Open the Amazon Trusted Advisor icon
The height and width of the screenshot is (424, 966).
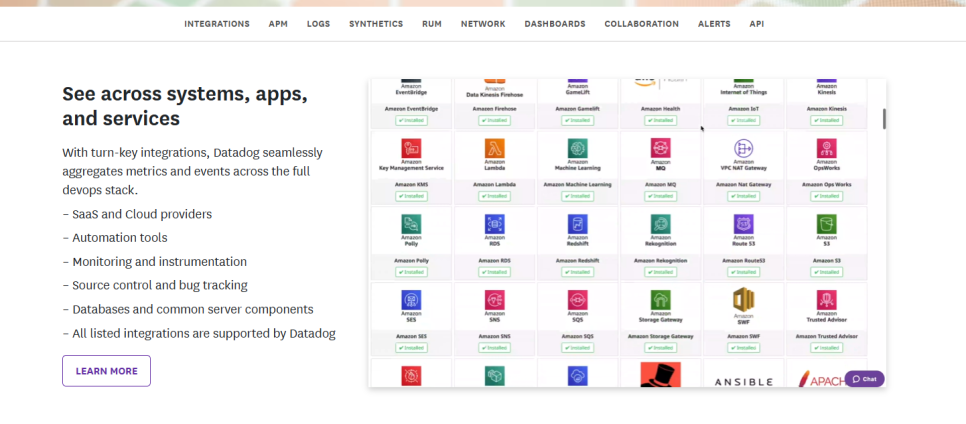click(x=827, y=300)
